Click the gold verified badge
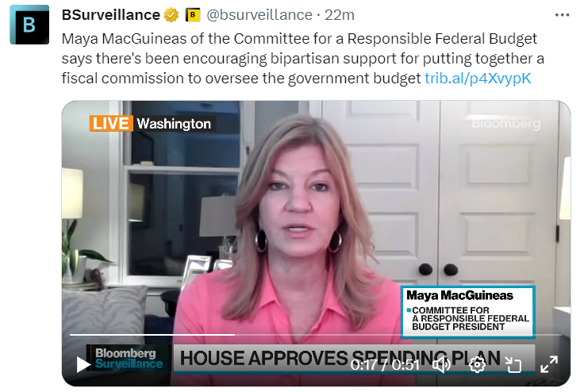Image resolution: width=584 pixels, height=392 pixels. pos(171,15)
